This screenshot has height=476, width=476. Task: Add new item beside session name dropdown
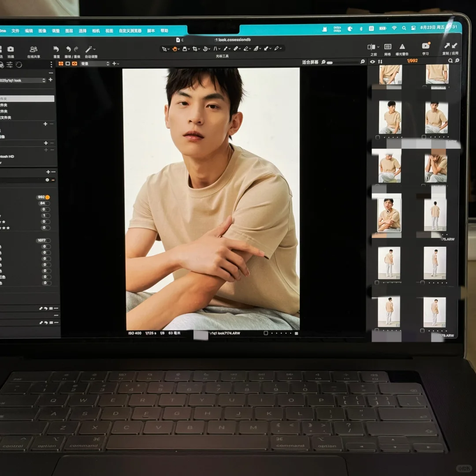click(50, 79)
